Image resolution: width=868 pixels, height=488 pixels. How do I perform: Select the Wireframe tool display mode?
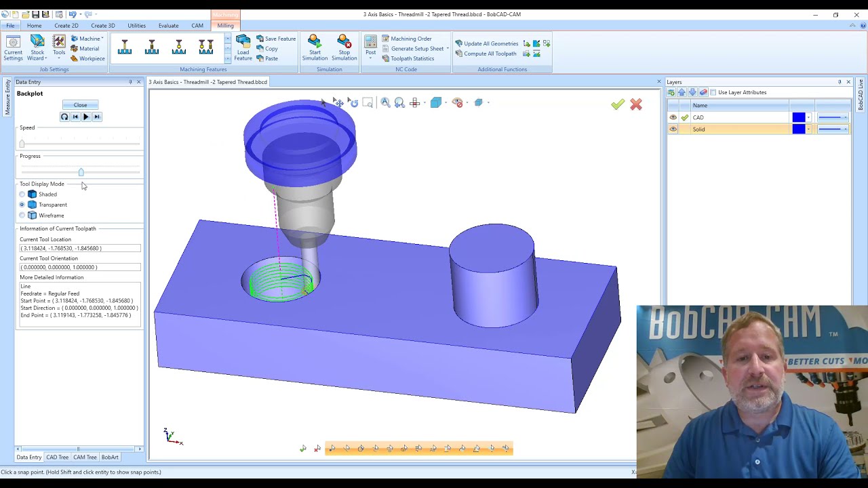point(22,216)
